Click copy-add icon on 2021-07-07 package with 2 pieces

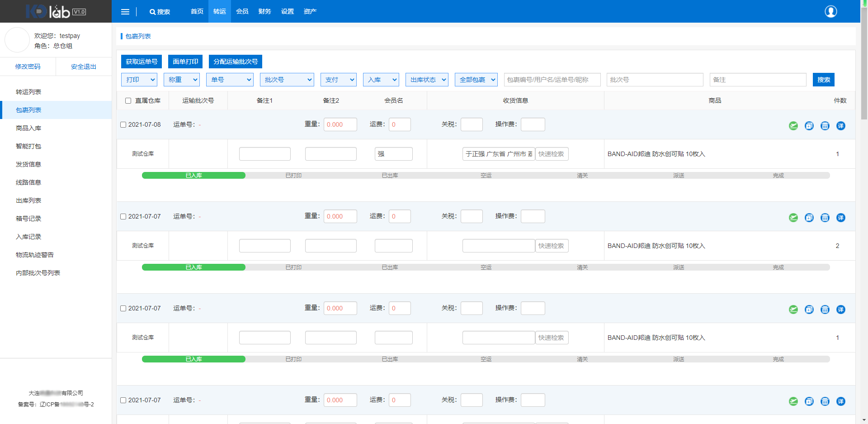809,218
